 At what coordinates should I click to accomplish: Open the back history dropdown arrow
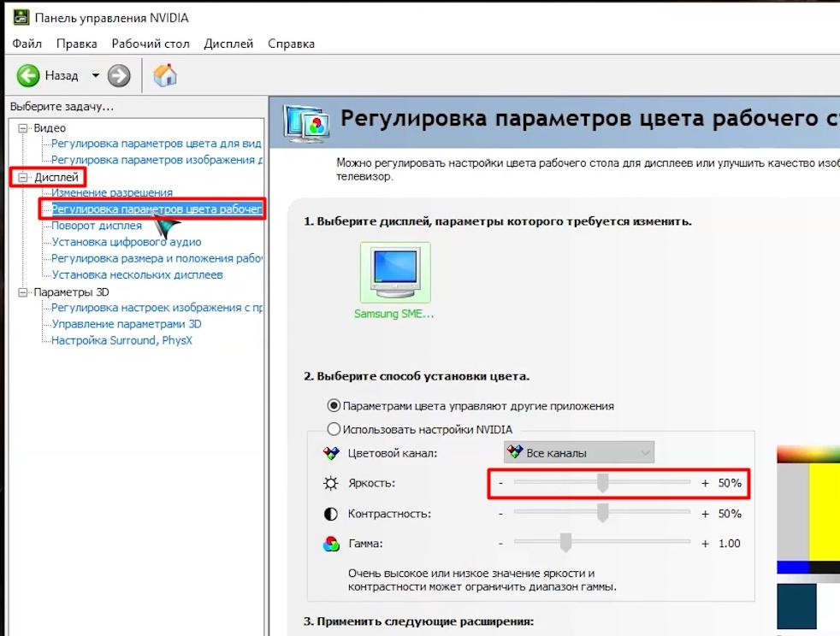(95, 75)
